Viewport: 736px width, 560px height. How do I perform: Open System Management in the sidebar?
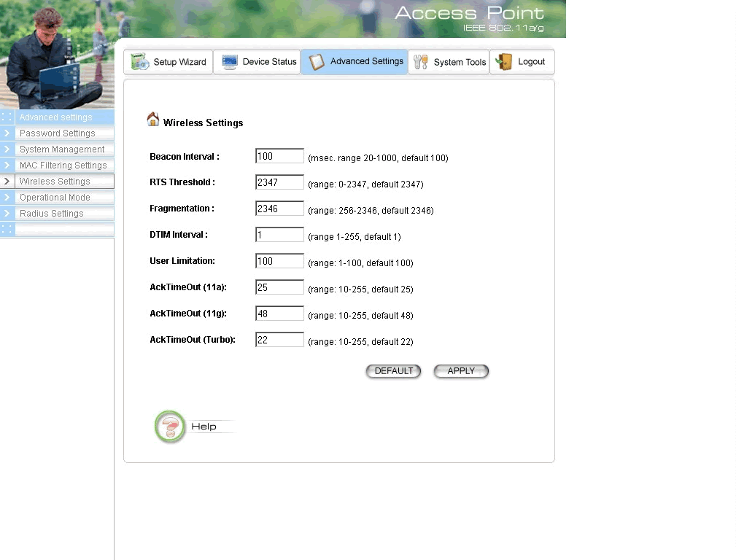point(64,149)
